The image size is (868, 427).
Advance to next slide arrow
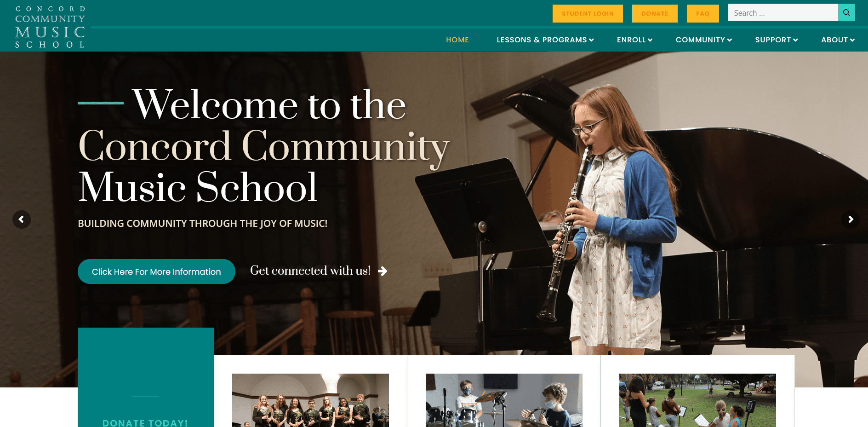[x=851, y=219]
